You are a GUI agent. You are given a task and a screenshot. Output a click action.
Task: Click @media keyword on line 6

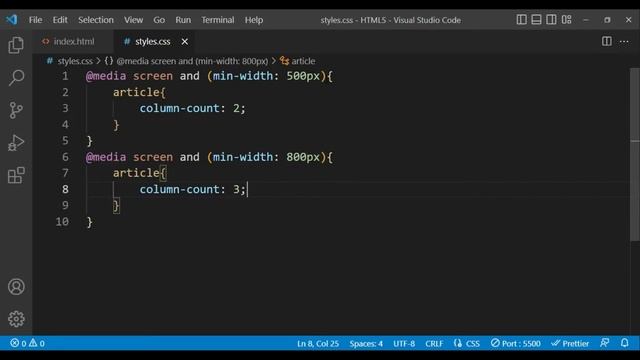point(106,157)
